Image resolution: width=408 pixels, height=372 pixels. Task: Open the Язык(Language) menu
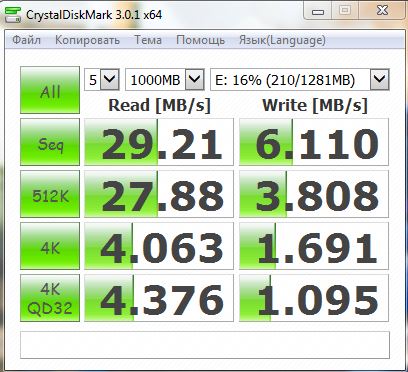point(282,40)
